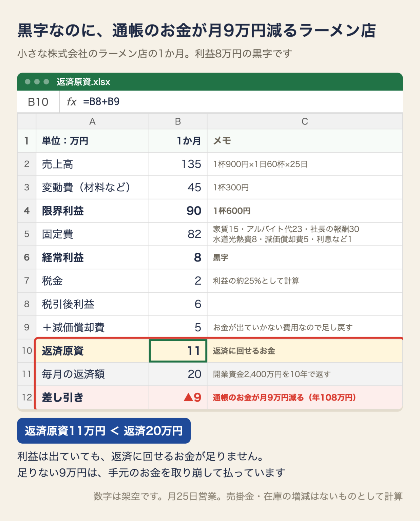Image resolution: width=420 pixels, height=521 pixels.
Task: Click the '経常利益' cell
Action: point(92,257)
